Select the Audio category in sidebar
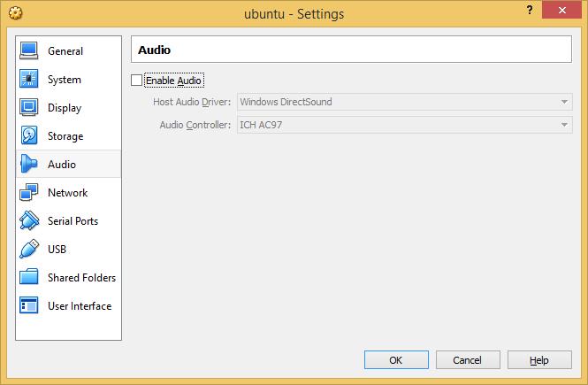Screen dimensions: 588x385 coord(69,164)
